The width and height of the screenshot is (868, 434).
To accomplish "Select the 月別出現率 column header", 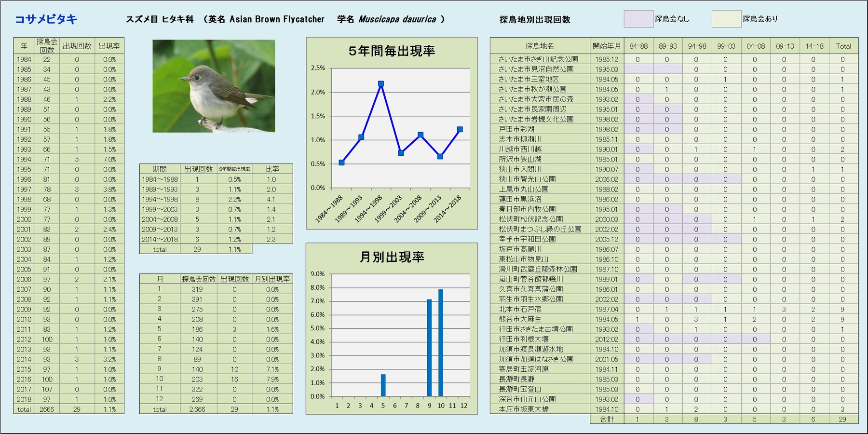I will pyautogui.click(x=272, y=279).
